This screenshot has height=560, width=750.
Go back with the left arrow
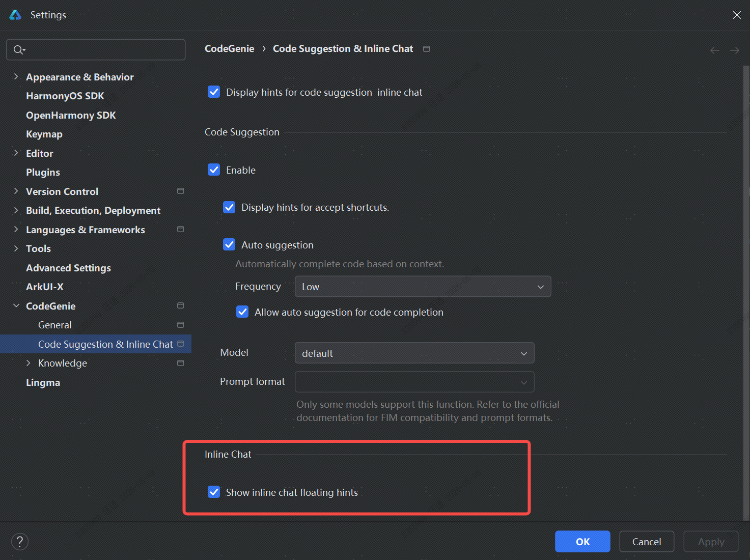(715, 50)
